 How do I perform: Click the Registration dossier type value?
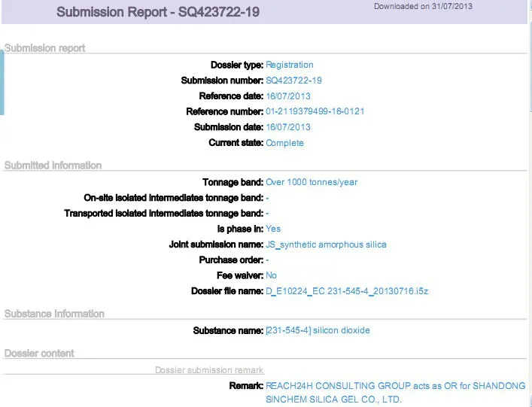point(289,65)
